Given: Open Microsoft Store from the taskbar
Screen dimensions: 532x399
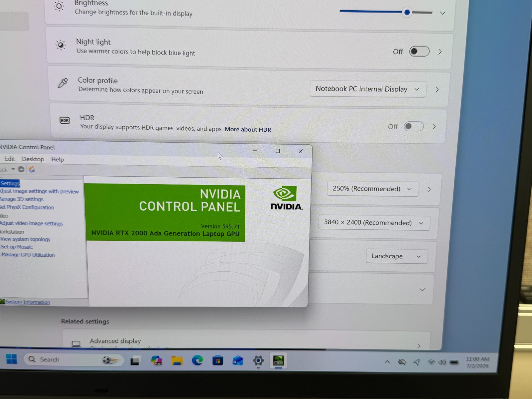Looking at the screenshot, I should click(x=218, y=360).
